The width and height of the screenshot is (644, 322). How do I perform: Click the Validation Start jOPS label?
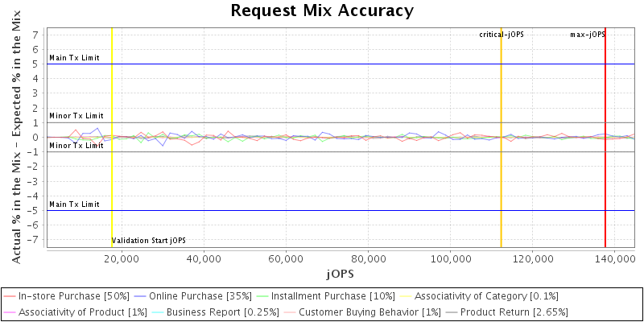tap(149, 241)
